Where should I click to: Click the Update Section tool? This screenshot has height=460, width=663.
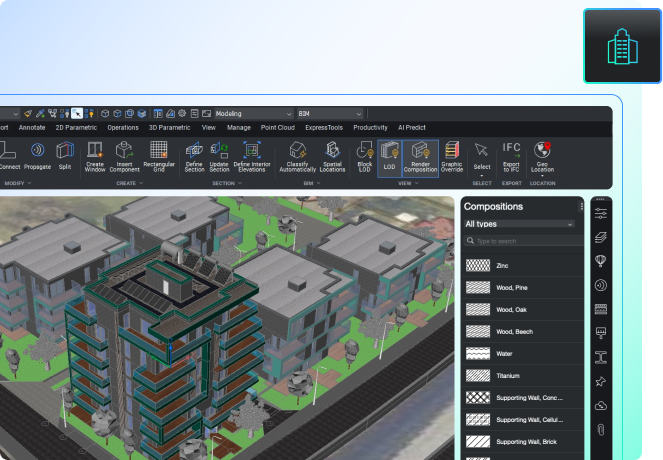219,157
